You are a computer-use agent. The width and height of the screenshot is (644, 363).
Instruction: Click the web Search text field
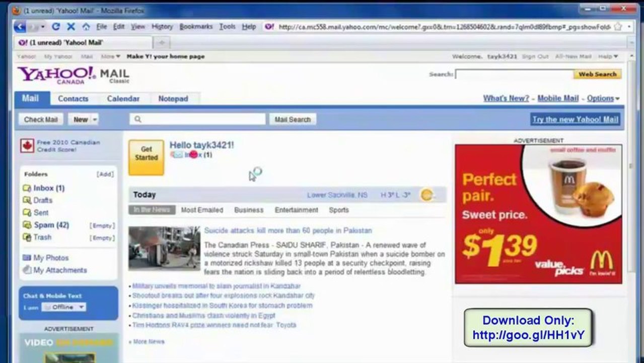click(514, 74)
